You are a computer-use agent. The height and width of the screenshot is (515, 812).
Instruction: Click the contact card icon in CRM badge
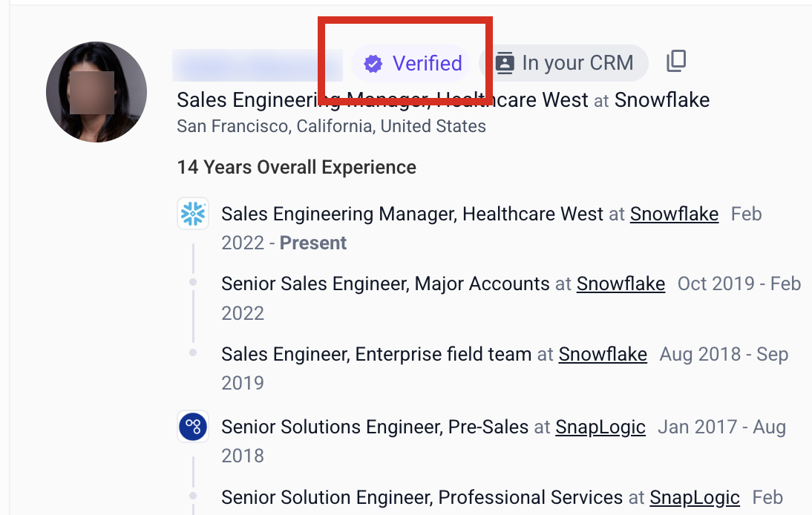[x=505, y=63]
